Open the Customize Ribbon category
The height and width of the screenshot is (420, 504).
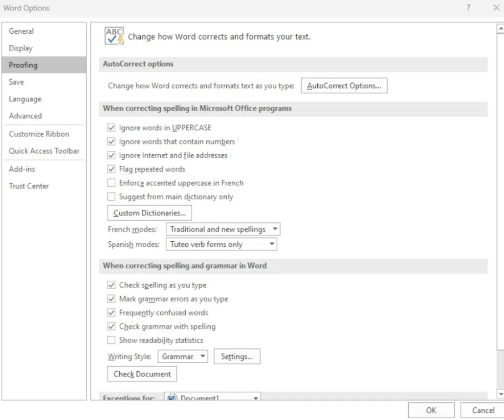[x=44, y=134]
